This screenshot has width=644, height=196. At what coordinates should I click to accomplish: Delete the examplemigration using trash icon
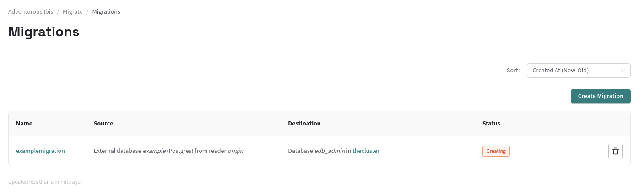[x=615, y=151]
